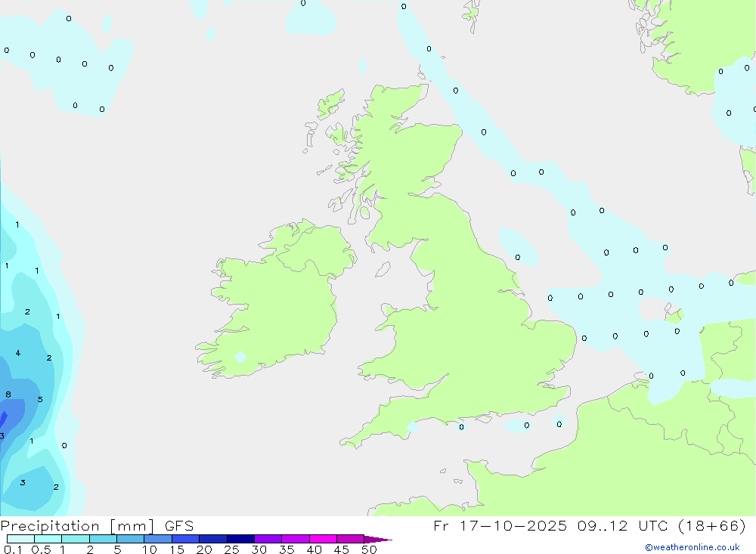Click the 35–40 mm violet legend swatch
The image size is (756, 554).
pos(295,539)
